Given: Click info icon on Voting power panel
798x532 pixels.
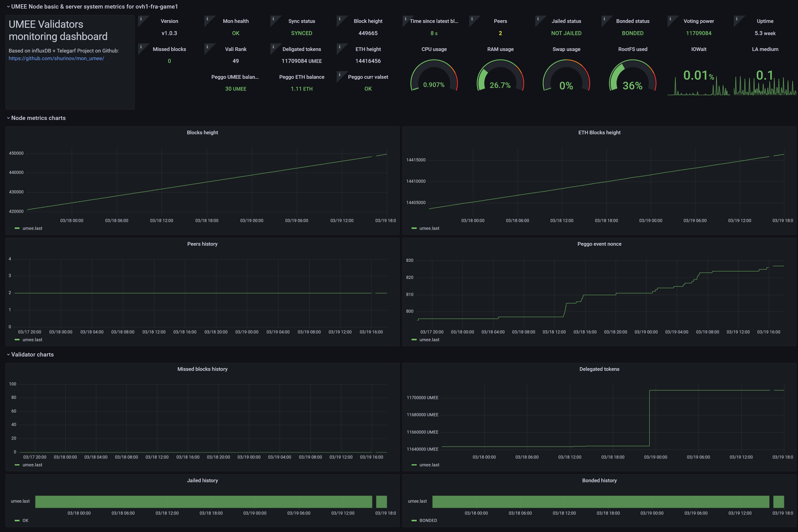Looking at the screenshot, I should click(x=670, y=19).
